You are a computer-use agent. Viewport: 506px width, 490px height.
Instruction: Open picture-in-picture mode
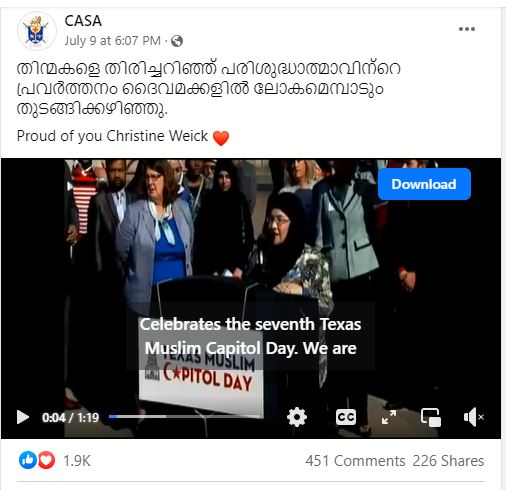tap(431, 417)
